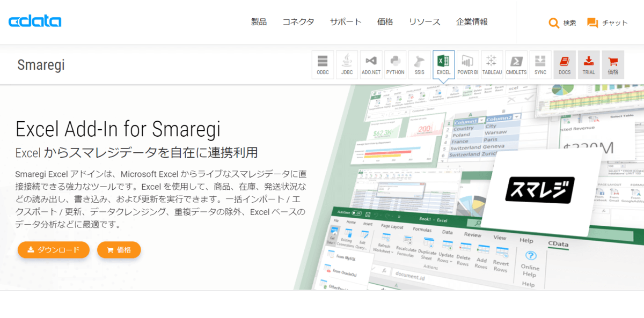This screenshot has height=318, width=644.
Task: Click the TRIAL download icon
Action: (x=589, y=65)
